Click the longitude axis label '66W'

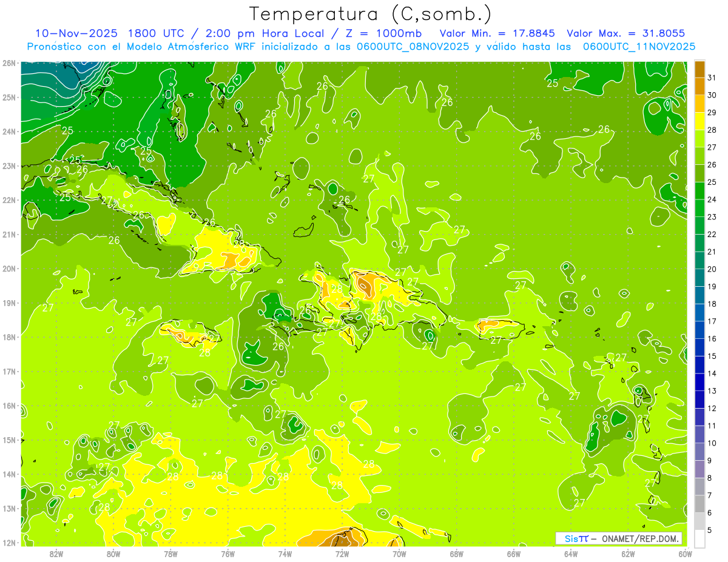(x=513, y=554)
